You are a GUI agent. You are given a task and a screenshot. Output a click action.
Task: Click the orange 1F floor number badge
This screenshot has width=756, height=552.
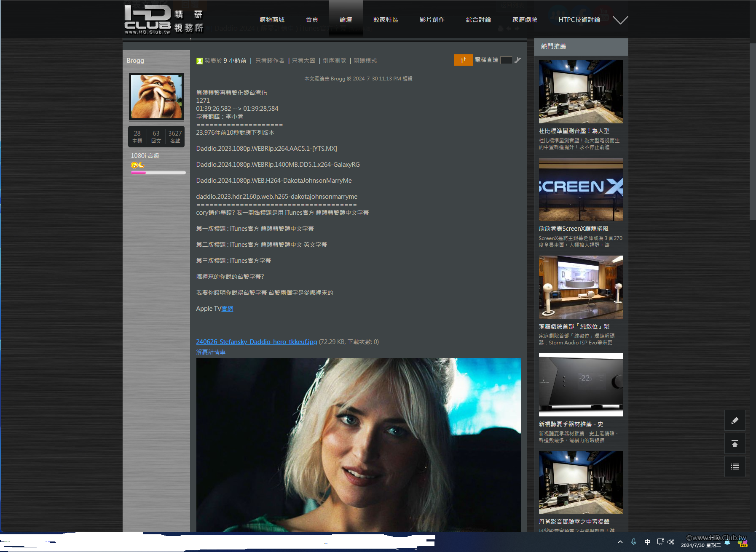coord(463,60)
